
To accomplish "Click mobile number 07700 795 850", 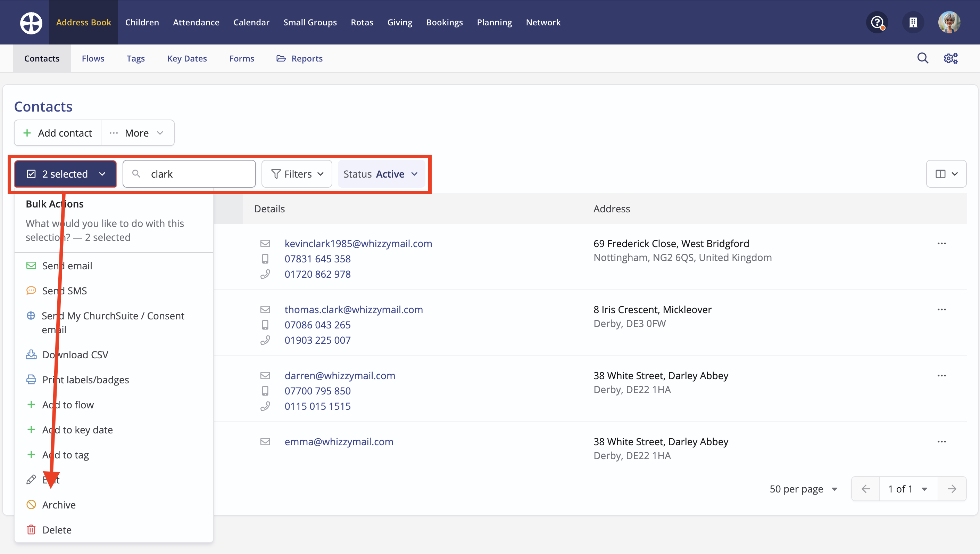I will (x=317, y=391).
